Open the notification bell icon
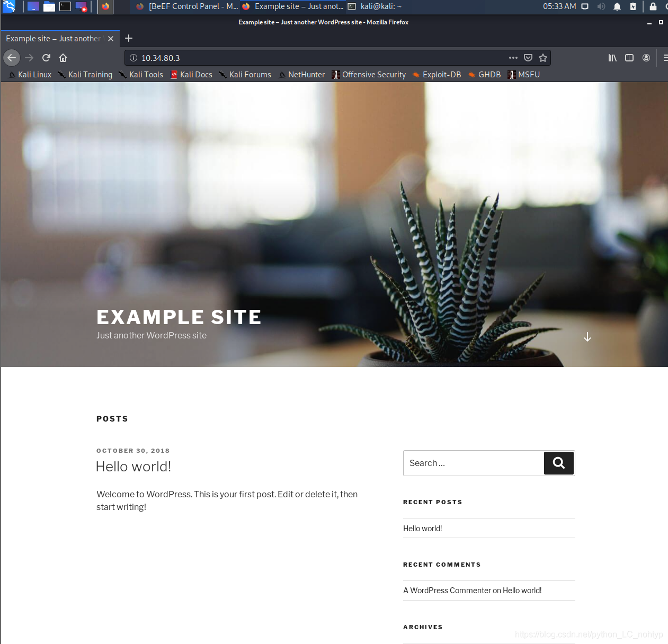 click(617, 6)
